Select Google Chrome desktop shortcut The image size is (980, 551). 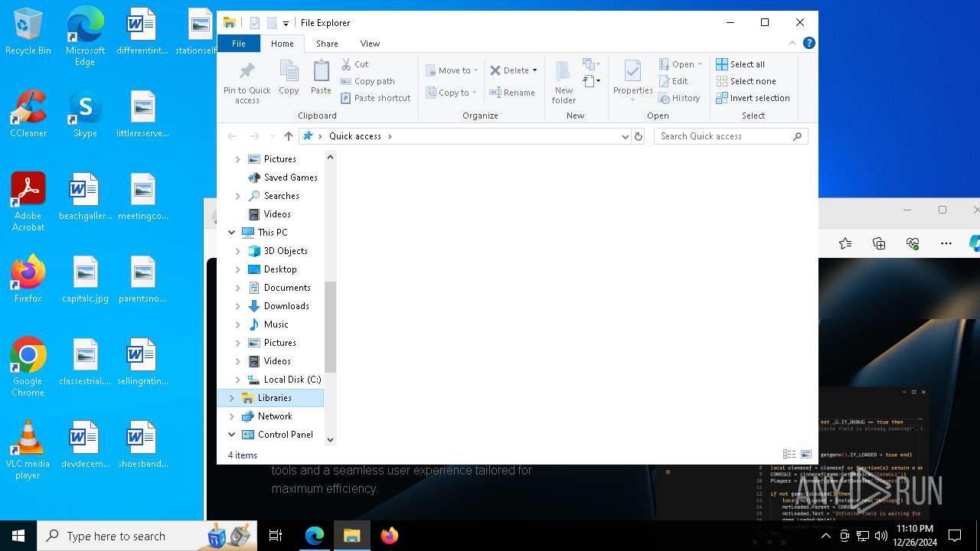[28, 367]
